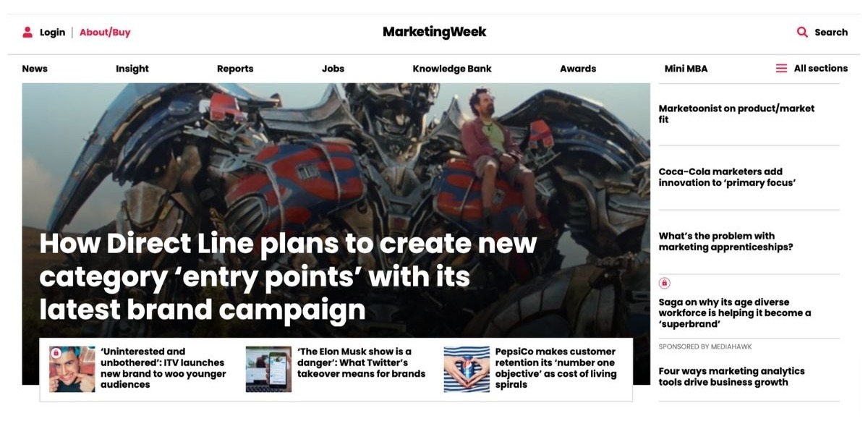The height and width of the screenshot is (434, 868).
Task: Open the MarketingWeek logo homepage link
Action: [x=435, y=32]
